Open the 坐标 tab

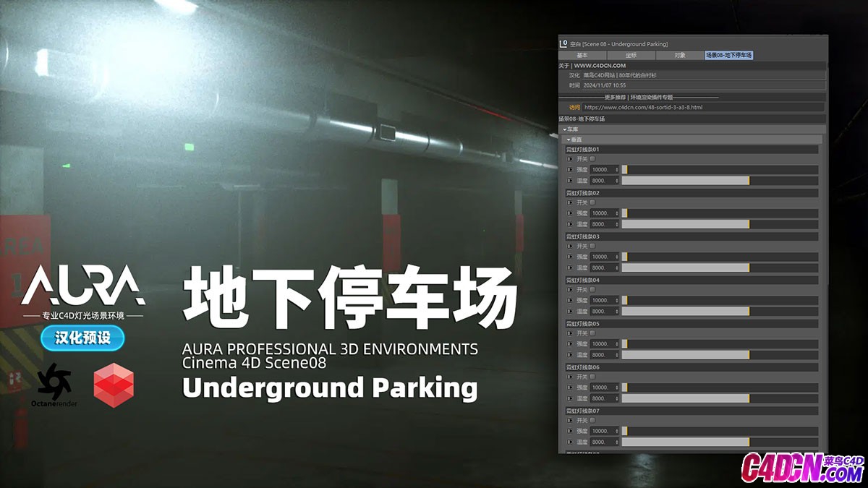[x=631, y=55]
